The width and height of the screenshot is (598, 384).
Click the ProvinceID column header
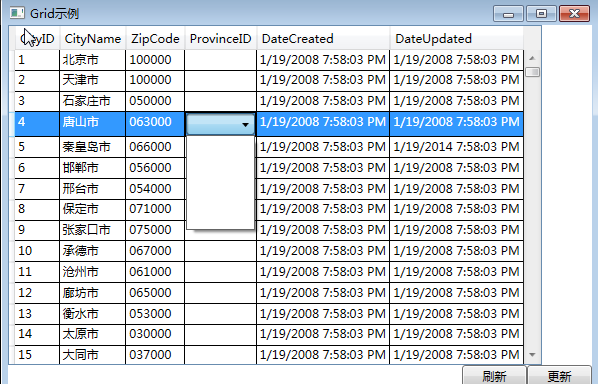click(x=221, y=39)
